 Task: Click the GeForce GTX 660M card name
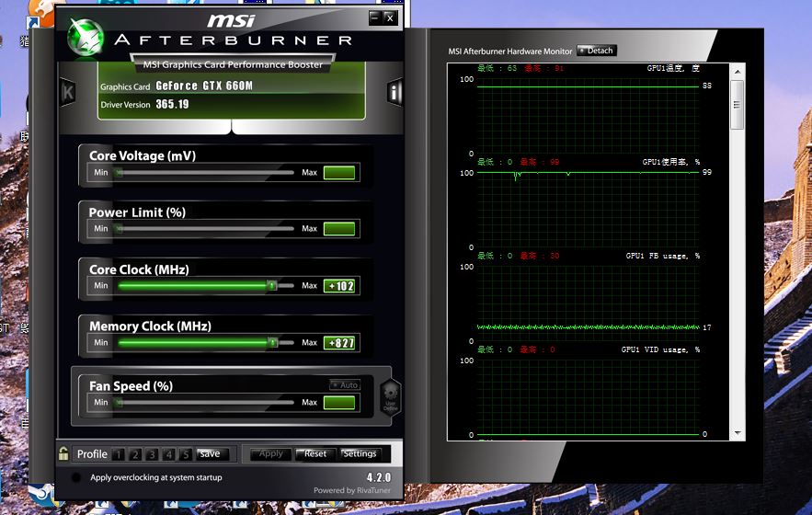[204, 86]
